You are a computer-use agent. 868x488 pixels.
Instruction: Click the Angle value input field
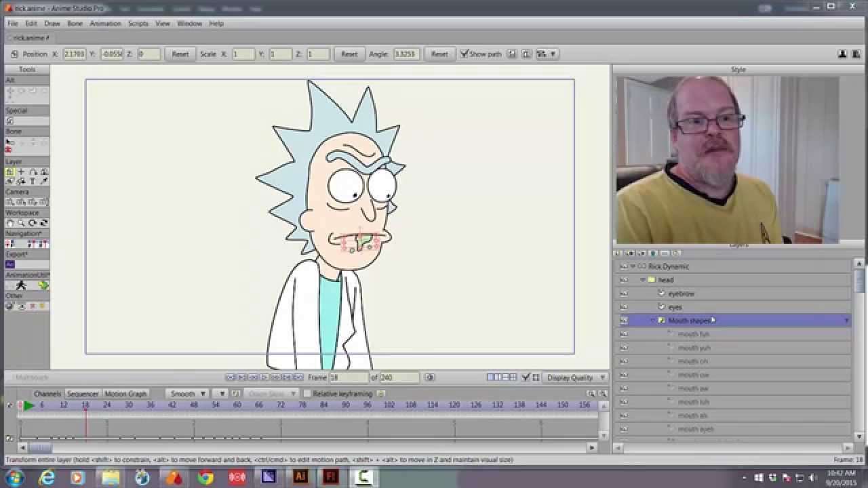(406, 54)
